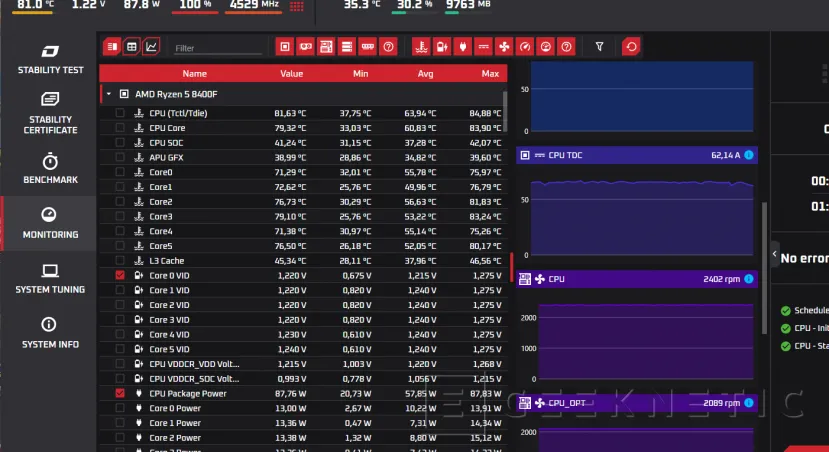Viewport: 829px width, 452px height.
Task: Show info for CPU TDC graph
Action: (x=749, y=155)
